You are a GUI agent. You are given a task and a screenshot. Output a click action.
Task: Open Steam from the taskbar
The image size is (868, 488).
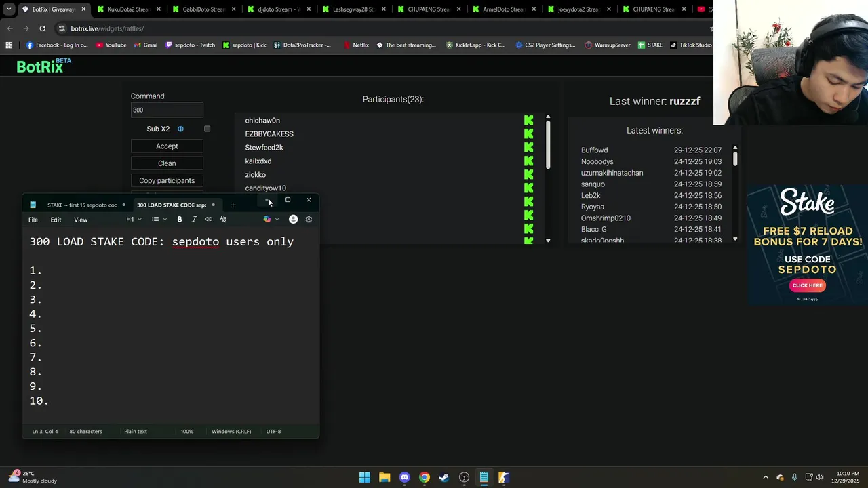coord(444,477)
